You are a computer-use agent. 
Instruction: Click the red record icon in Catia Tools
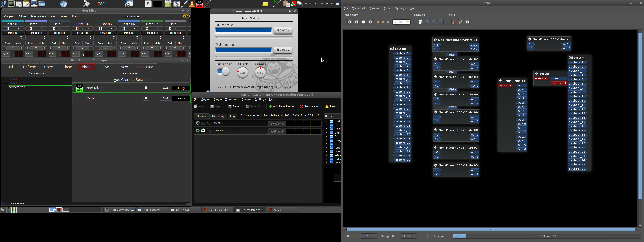(x=467, y=22)
